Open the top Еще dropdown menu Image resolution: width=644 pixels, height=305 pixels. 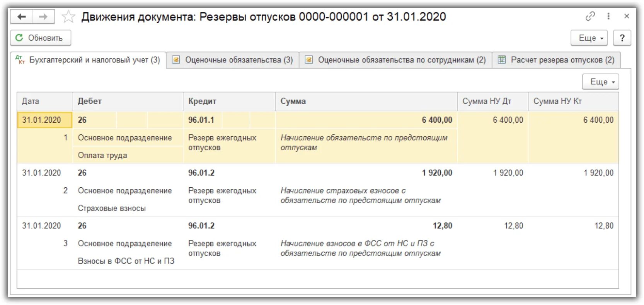pyautogui.click(x=589, y=38)
